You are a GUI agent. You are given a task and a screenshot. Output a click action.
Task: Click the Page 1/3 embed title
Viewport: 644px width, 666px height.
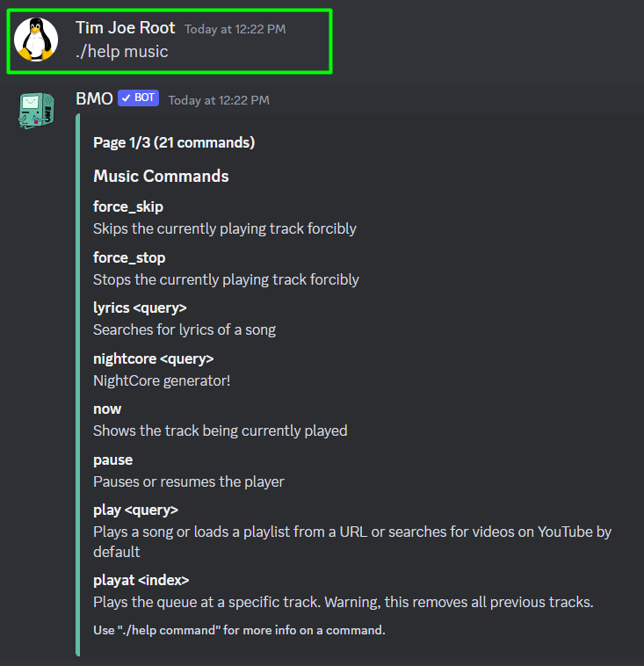tap(174, 142)
